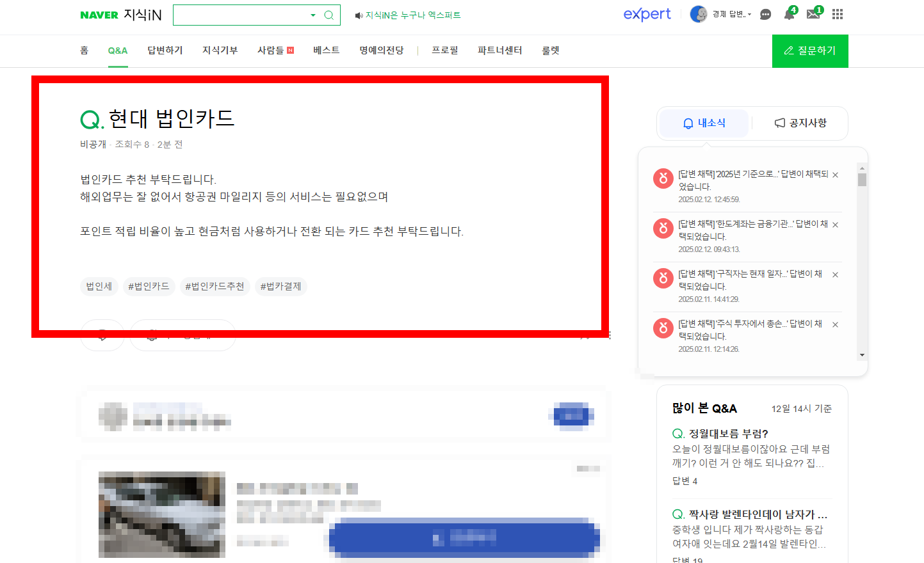Open the eXpert logo link
The height and width of the screenshot is (563, 924).
pos(647,14)
